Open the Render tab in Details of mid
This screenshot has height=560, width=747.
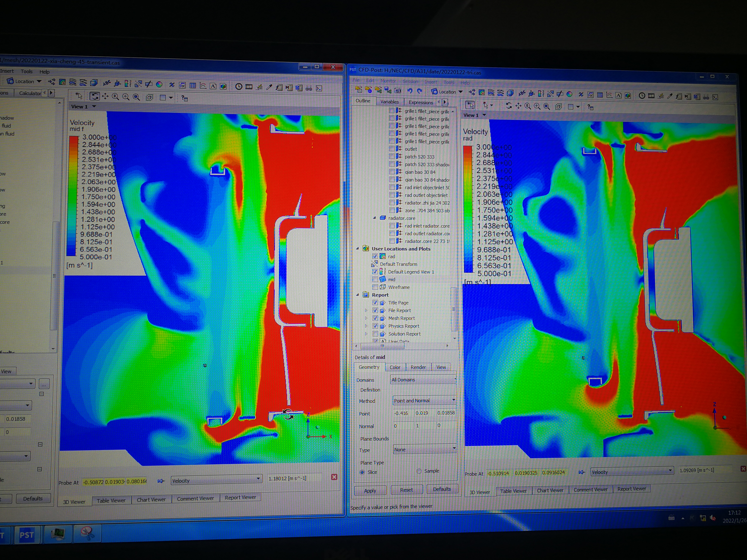(418, 367)
